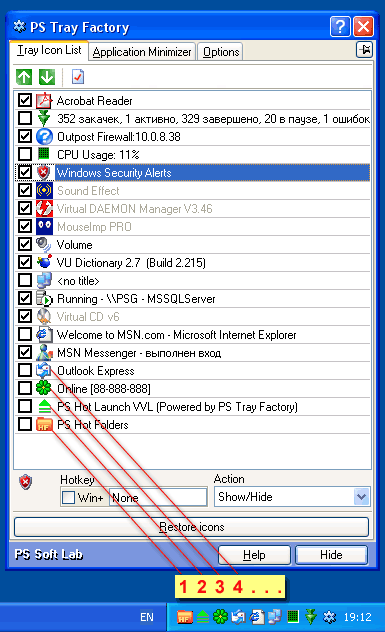Open the context help question mark button
The image size is (385, 632).
coord(340,27)
